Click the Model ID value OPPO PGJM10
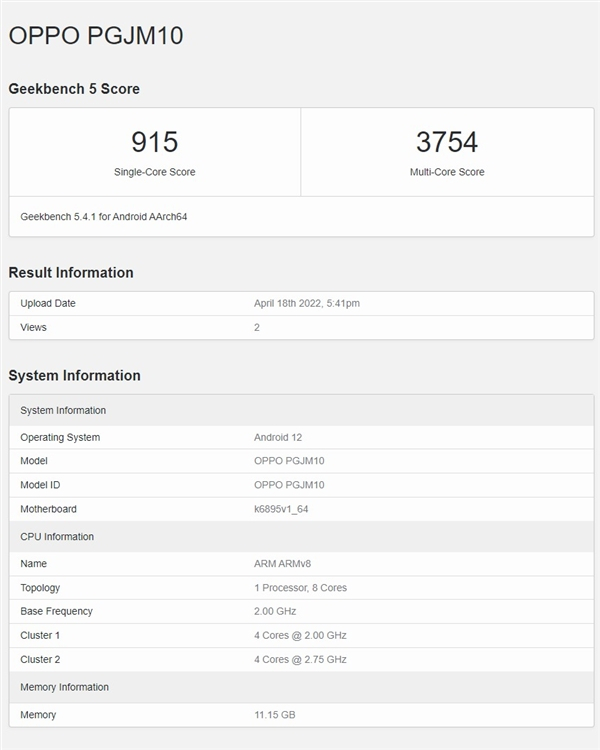600x750 pixels. 289,485
